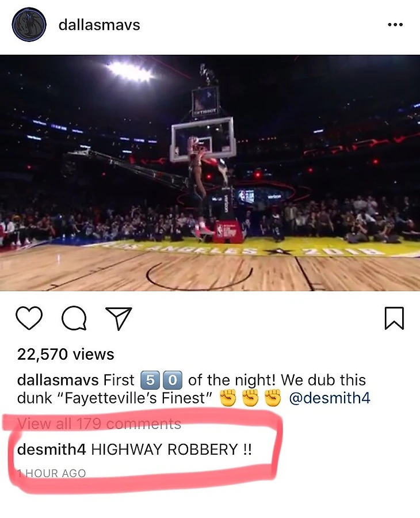Tap the paper plane share icon

[x=119, y=318]
